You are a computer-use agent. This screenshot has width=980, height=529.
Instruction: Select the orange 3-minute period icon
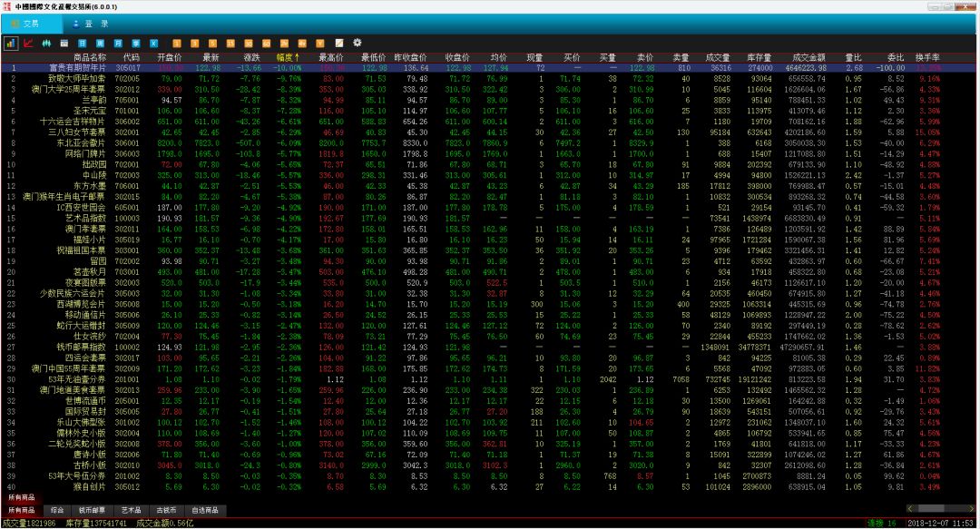click(x=195, y=44)
